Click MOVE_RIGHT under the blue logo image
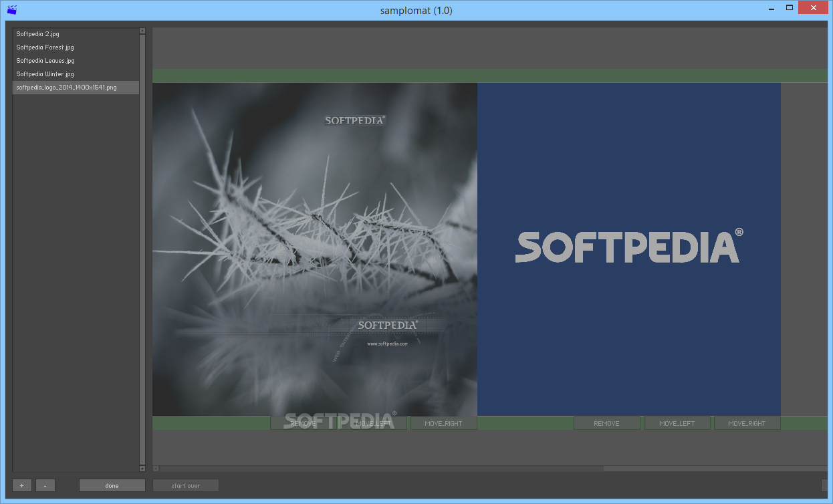833x504 pixels. (x=747, y=423)
